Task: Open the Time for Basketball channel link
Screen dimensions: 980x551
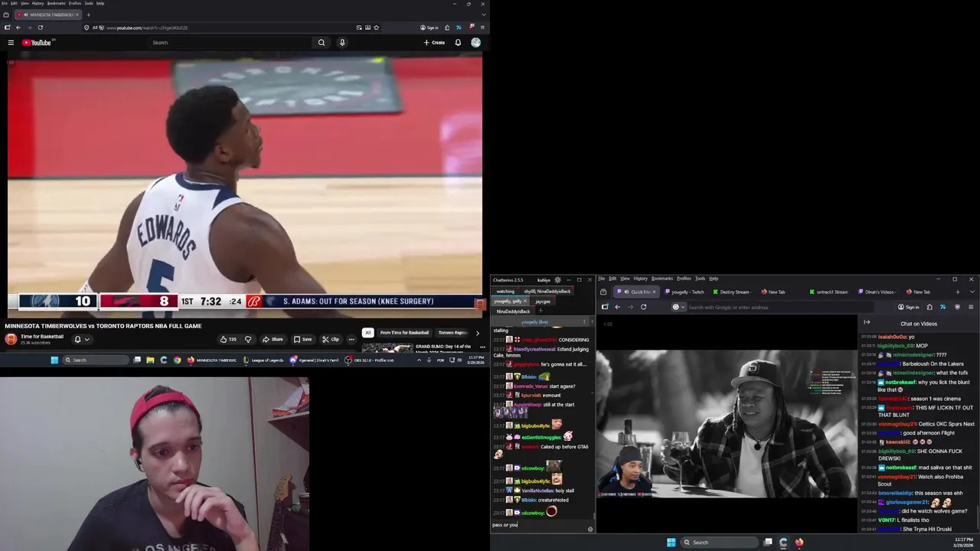Action: click(x=42, y=337)
